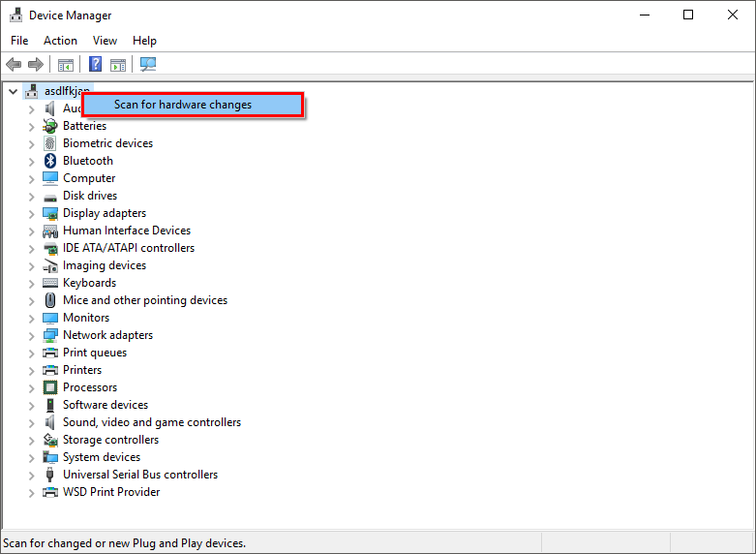756x554 pixels.
Task: Click the Human Interface Devices icon
Action: (50, 231)
